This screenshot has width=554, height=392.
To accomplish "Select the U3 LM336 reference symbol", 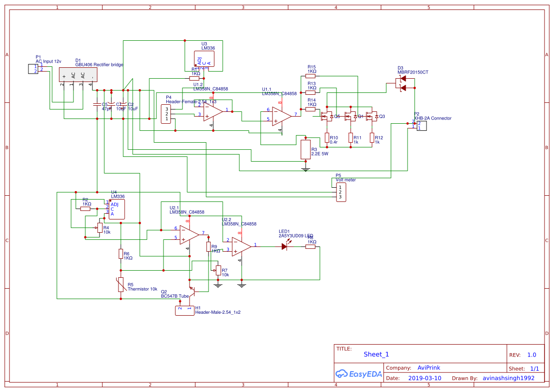I will 204,59.
